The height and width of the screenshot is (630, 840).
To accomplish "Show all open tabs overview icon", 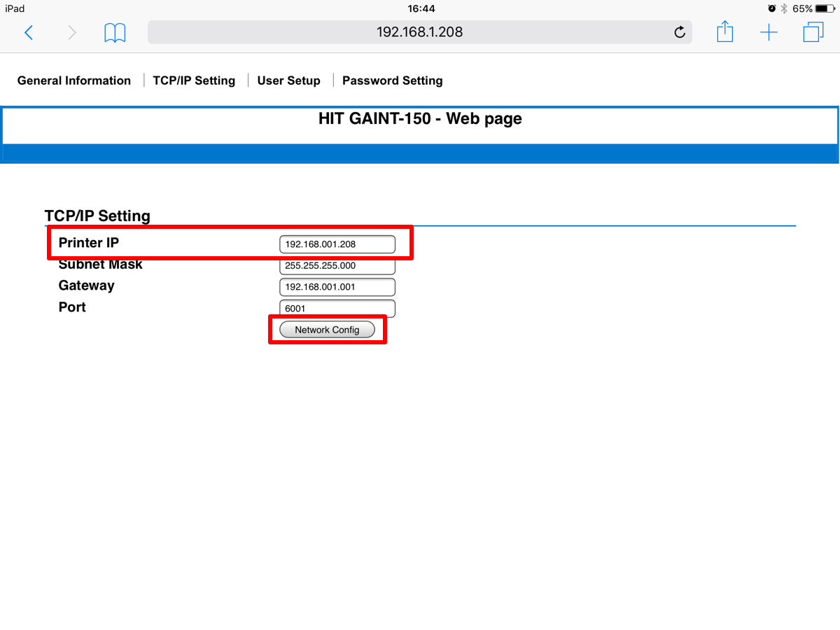I will [813, 32].
